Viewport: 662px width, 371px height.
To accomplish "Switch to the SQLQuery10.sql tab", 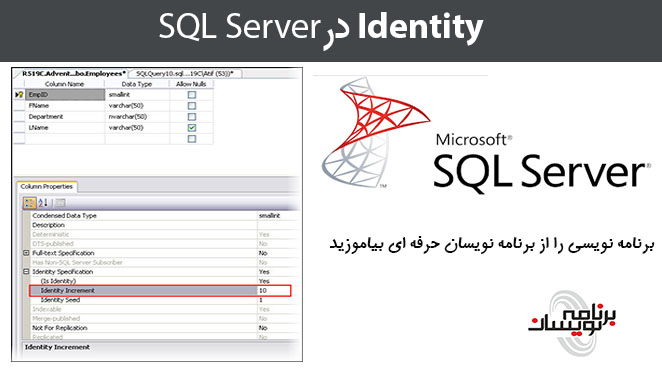I will point(185,73).
